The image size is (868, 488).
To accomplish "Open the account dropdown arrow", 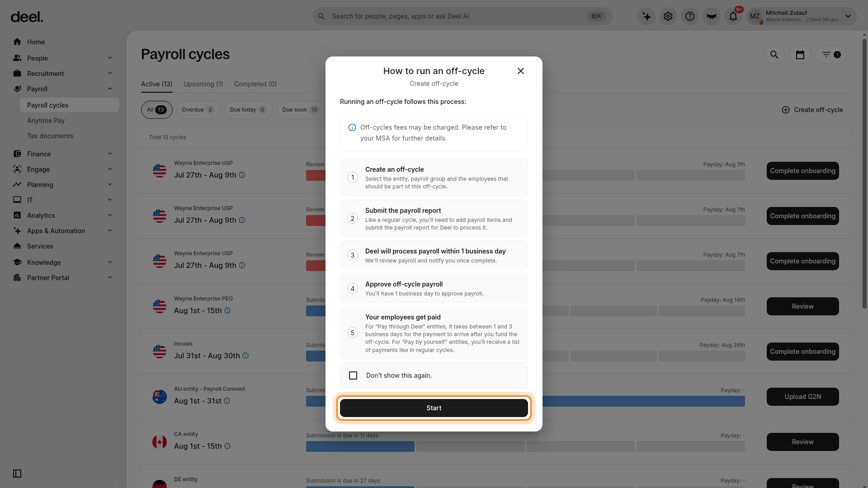I will tap(848, 16).
